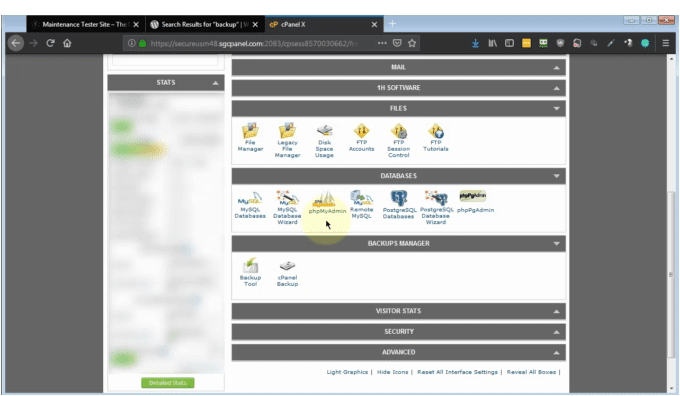The image size is (680, 396).
Task: Click the Light Graphics link
Action: point(347,372)
